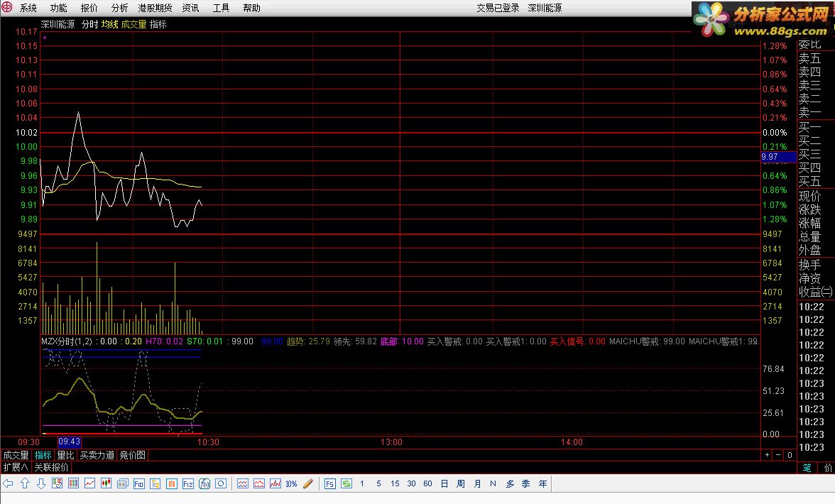Click the 关联报价 tab
The width and height of the screenshot is (835, 504).
[x=51, y=467]
